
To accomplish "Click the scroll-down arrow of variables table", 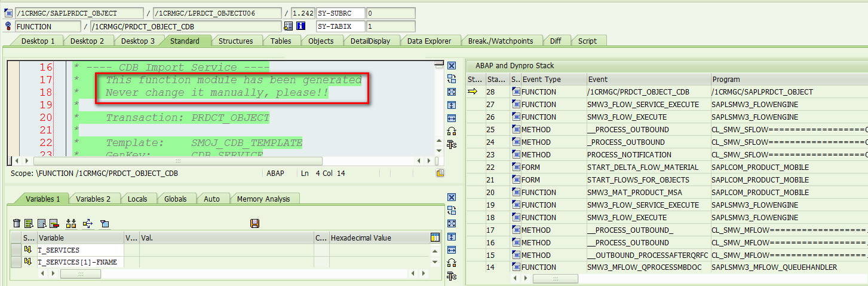I will pyautogui.click(x=434, y=262).
